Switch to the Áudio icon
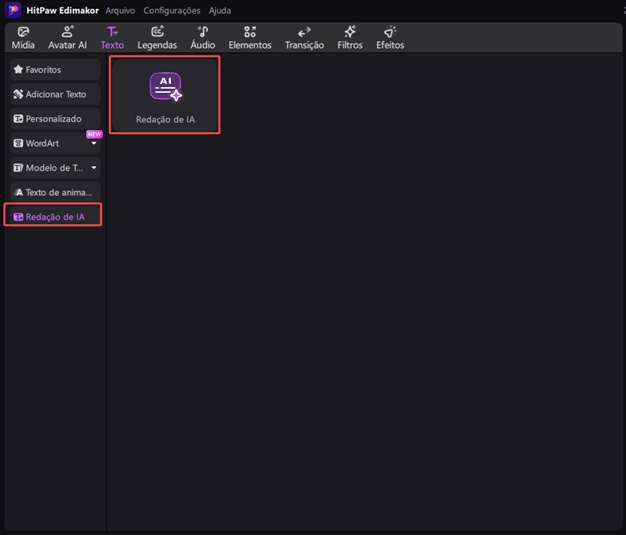626x535 pixels. tap(203, 33)
